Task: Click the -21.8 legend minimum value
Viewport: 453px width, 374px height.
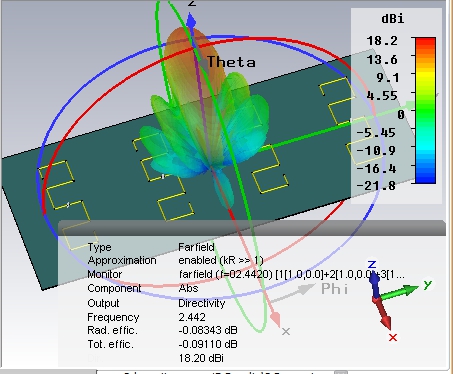Action: coord(376,186)
